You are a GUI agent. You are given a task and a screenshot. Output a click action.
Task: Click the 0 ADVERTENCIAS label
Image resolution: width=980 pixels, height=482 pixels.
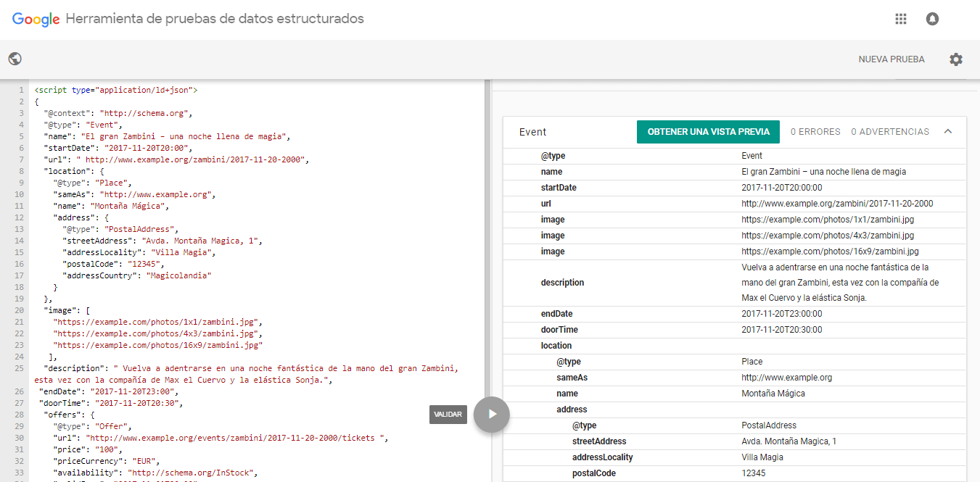click(x=890, y=132)
